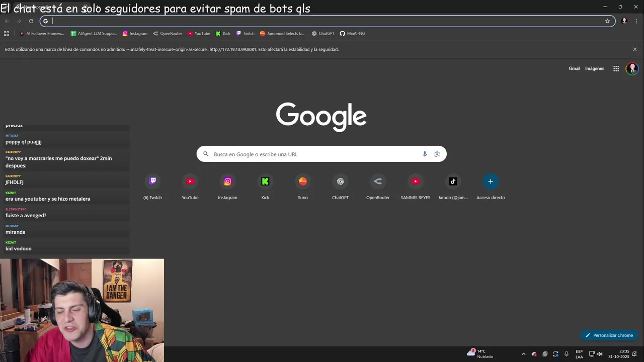Open the ChatGPT bookmark
The height and width of the screenshot is (362, 644).
coord(323,34)
